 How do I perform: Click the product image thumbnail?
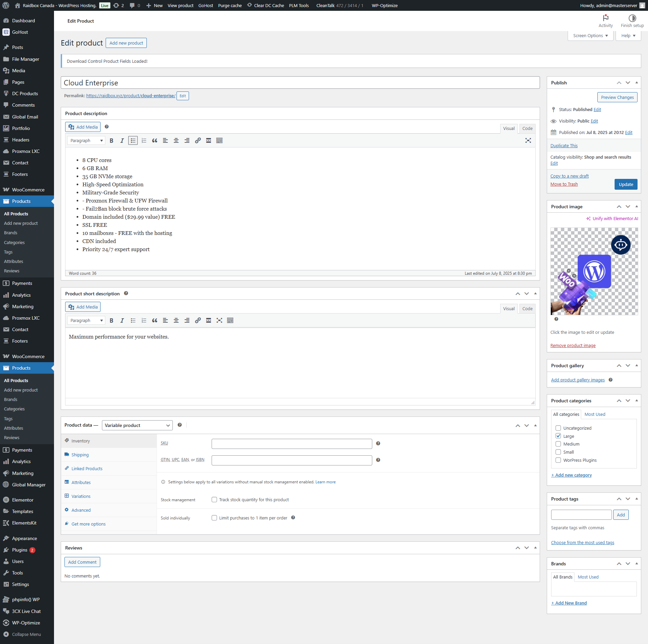[594, 271]
